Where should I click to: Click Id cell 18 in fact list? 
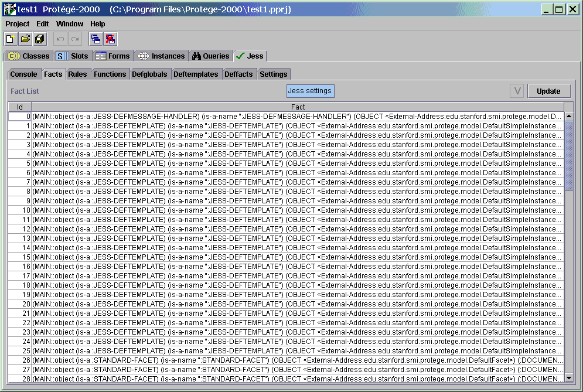point(20,285)
